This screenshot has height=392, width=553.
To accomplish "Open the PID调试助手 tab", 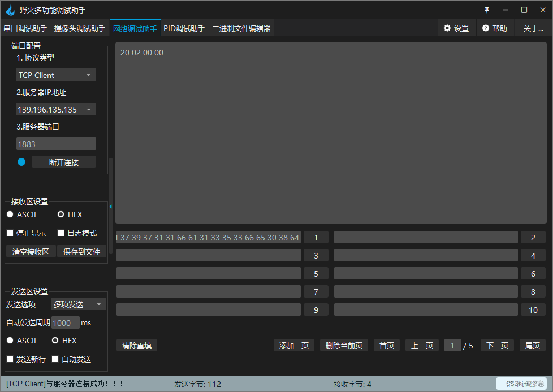I will pos(184,28).
